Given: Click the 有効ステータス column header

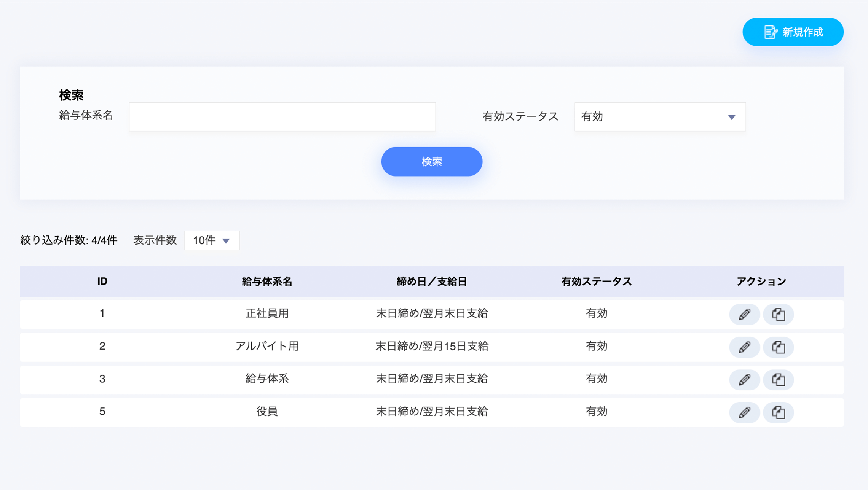Looking at the screenshot, I should pos(596,282).
